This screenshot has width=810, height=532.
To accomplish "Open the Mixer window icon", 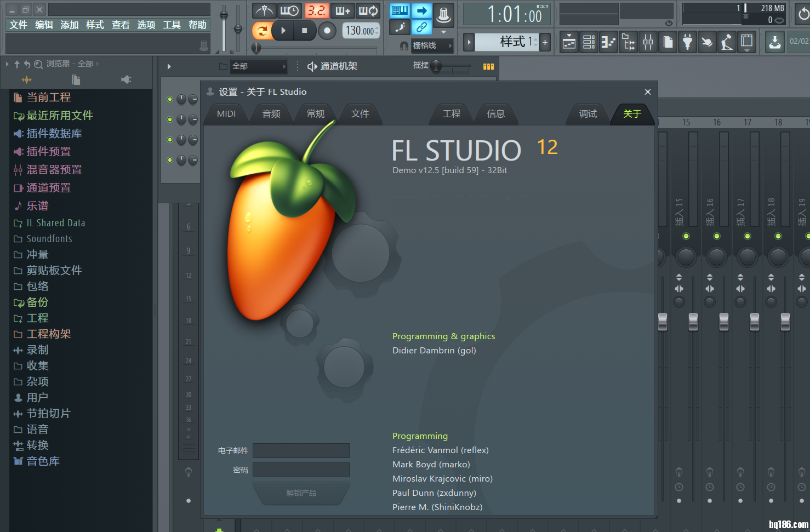I will click(x=648, y=42).
